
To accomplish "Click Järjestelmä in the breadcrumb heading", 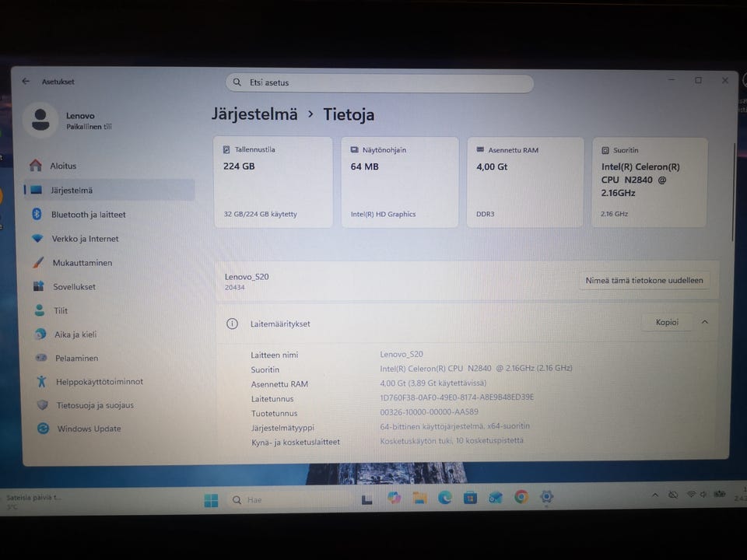I will [x=254, y=114].
